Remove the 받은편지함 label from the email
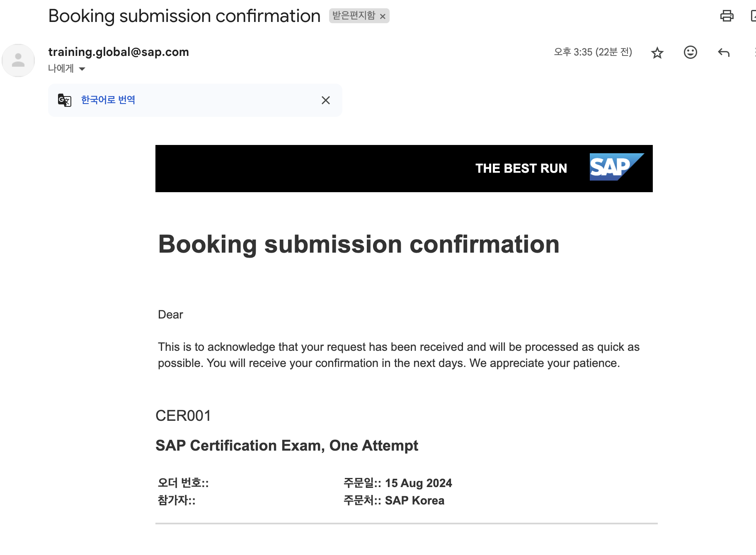 (x=383, y=17)
